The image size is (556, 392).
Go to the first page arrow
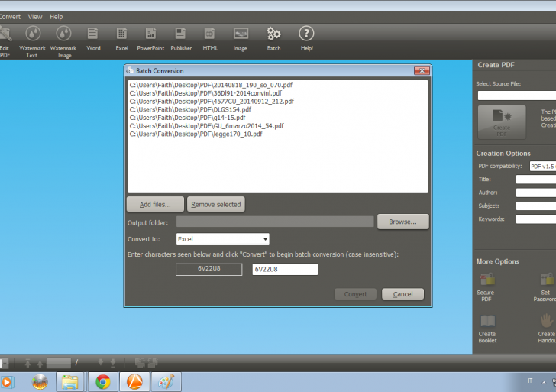coord(27,362)
